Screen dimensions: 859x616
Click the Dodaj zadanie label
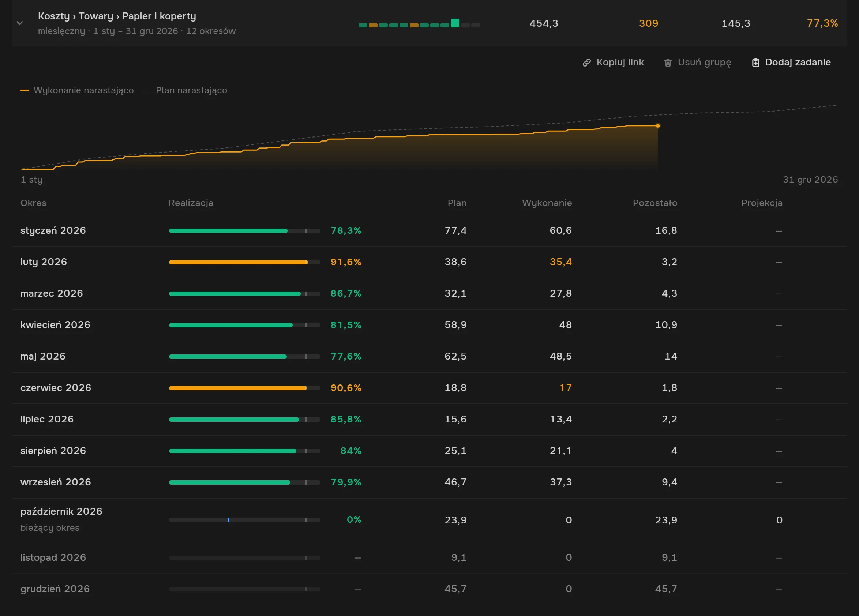[x=798, y=62]
